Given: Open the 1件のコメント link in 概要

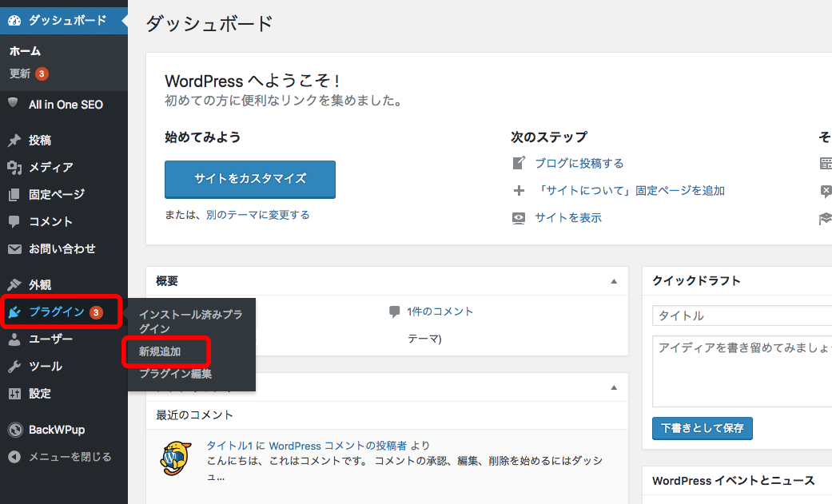Looking at the screenshot, I should (x=440, y=312).
